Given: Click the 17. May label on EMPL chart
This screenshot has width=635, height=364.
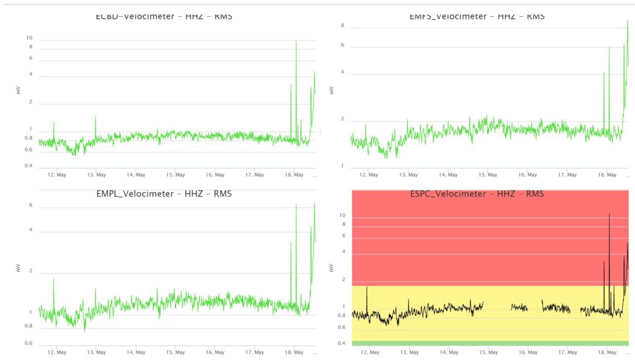Looking at the screenshot, I should tap(254, 352).
